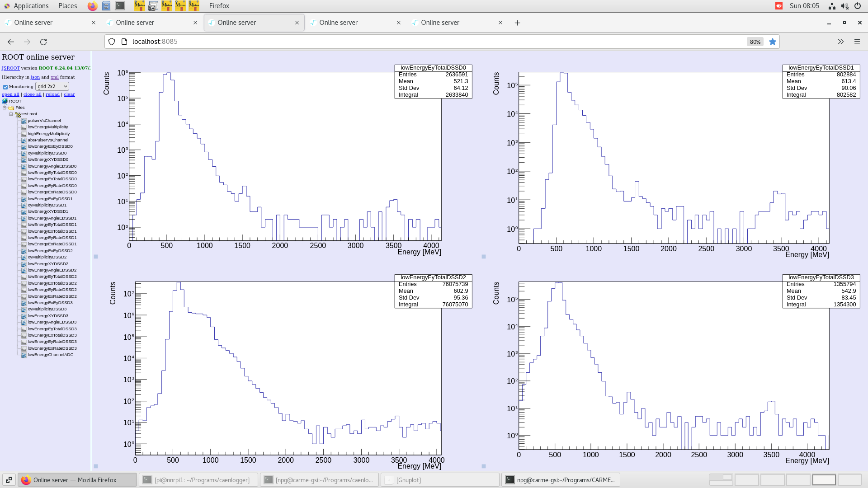868x488 pixels.
Task: Click the 'reload' hierarchy link
Action: click(x=52, y=94)
